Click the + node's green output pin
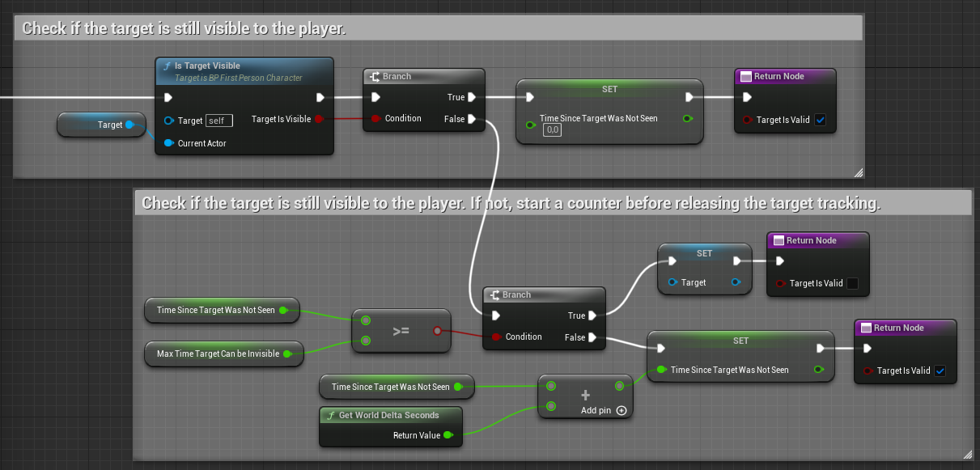Screen dimensions: 980x470 (x=620, y=386)
